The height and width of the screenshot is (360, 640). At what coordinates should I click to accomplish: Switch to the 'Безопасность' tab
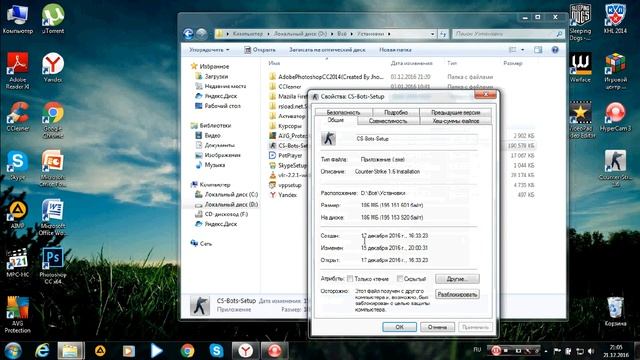click(343, 112)
